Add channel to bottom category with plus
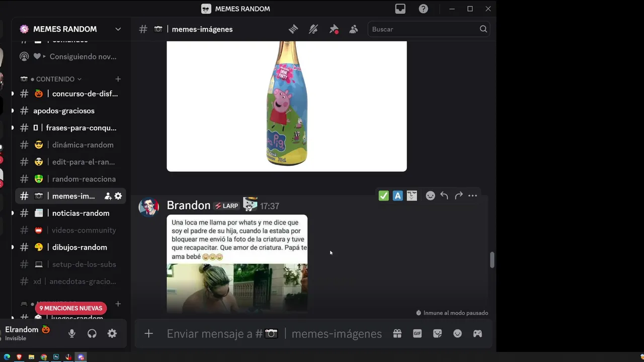Viewport: 644px width, 362px height. click(x=118, y=304)
